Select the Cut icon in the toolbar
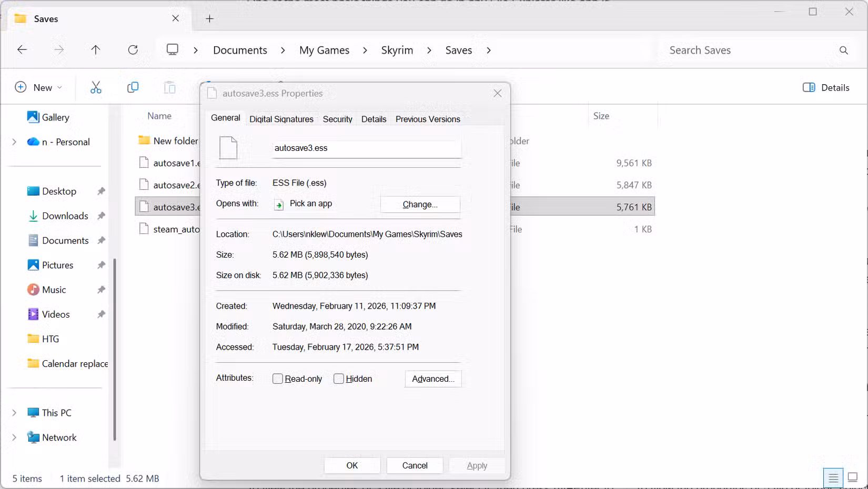This screenshot has height=489, width=868. coord(95,87)
